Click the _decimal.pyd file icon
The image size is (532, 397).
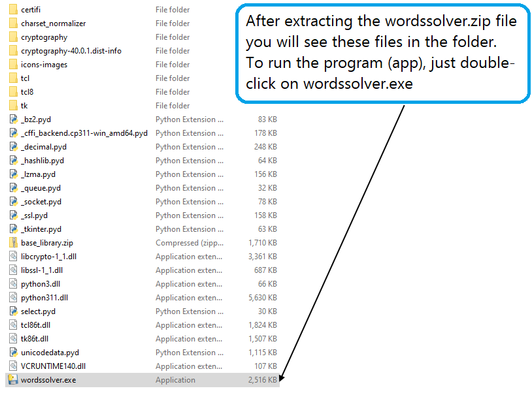click(13, 147)
